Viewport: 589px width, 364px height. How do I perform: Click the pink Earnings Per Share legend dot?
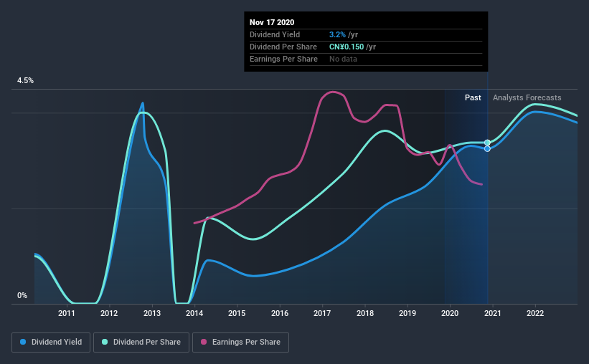[x=204, y=342]
